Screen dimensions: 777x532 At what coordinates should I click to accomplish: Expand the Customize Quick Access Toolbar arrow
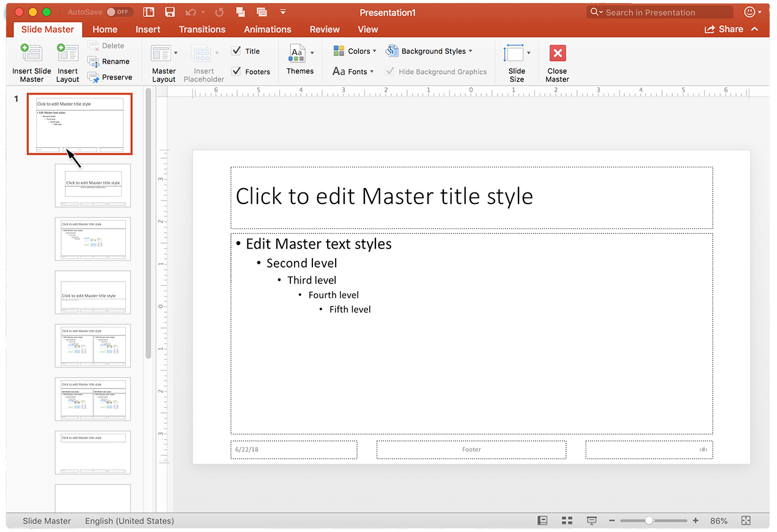(282, 12)
